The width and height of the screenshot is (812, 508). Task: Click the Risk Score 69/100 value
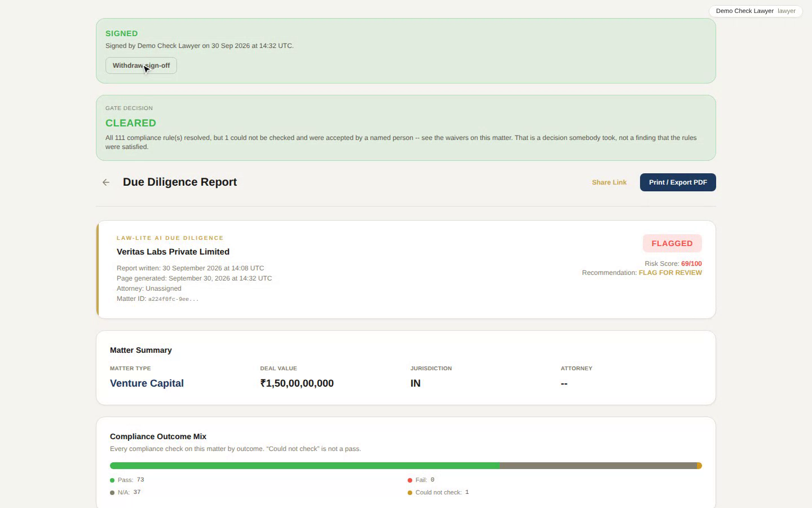691,264
